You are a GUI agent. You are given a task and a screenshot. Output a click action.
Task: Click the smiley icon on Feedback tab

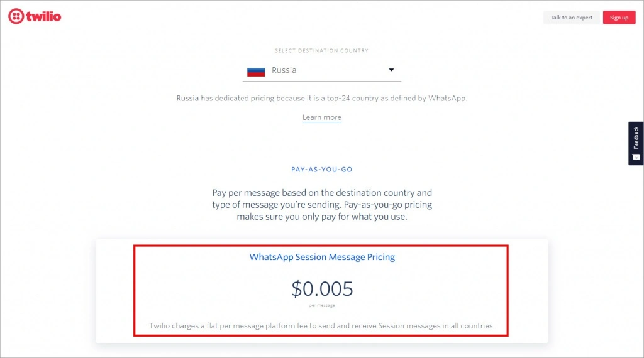point(636,157)
